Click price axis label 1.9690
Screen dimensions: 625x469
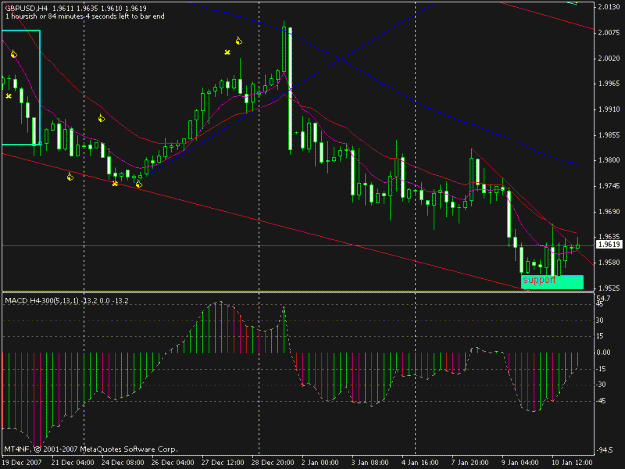pos(609,212)
